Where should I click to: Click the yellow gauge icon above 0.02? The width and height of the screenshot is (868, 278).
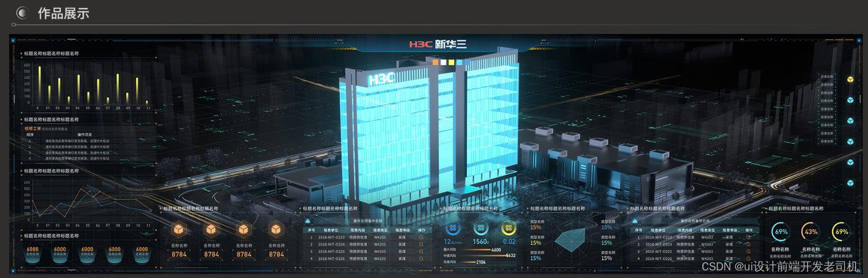509,228
